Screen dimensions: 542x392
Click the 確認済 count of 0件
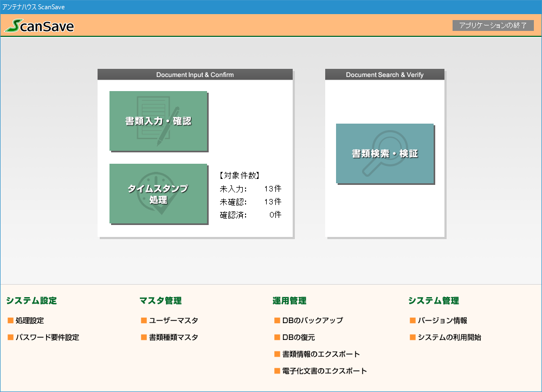[x=275, y=215]
